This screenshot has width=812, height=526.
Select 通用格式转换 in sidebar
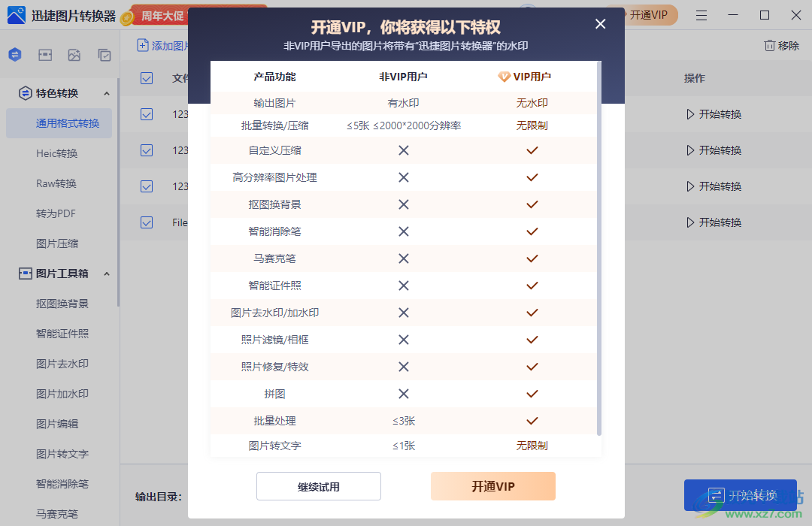[x=59, y=123]
